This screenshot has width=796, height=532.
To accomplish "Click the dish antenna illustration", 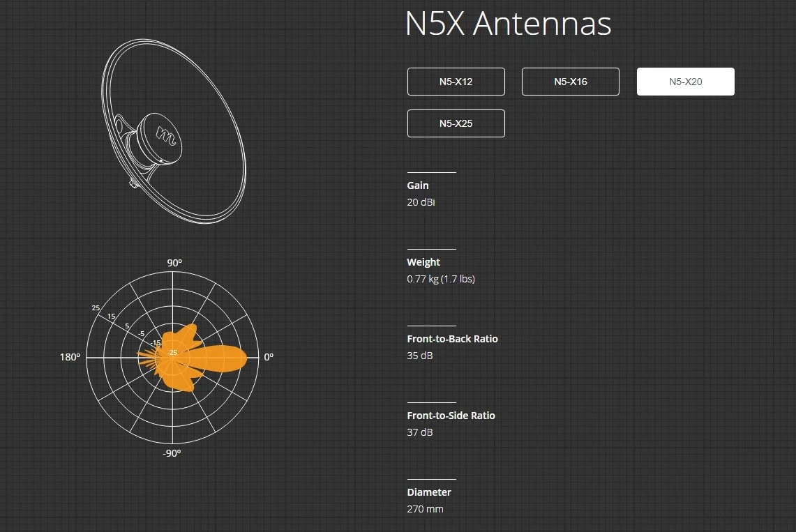I will click(174, 131).
